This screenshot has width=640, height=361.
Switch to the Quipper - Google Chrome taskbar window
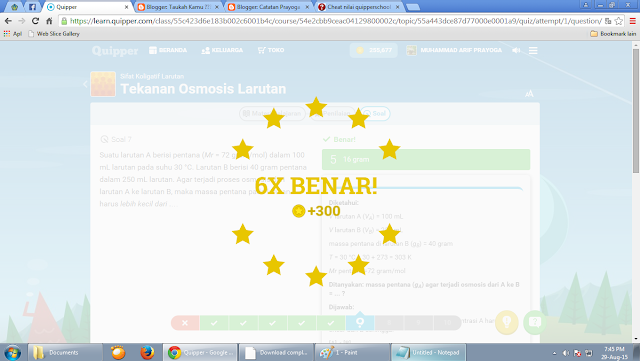200,352
